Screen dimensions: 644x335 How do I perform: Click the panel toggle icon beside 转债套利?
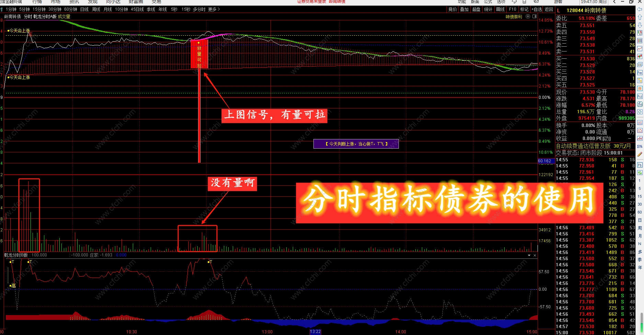pyautogui.click(x=534, y=16)
